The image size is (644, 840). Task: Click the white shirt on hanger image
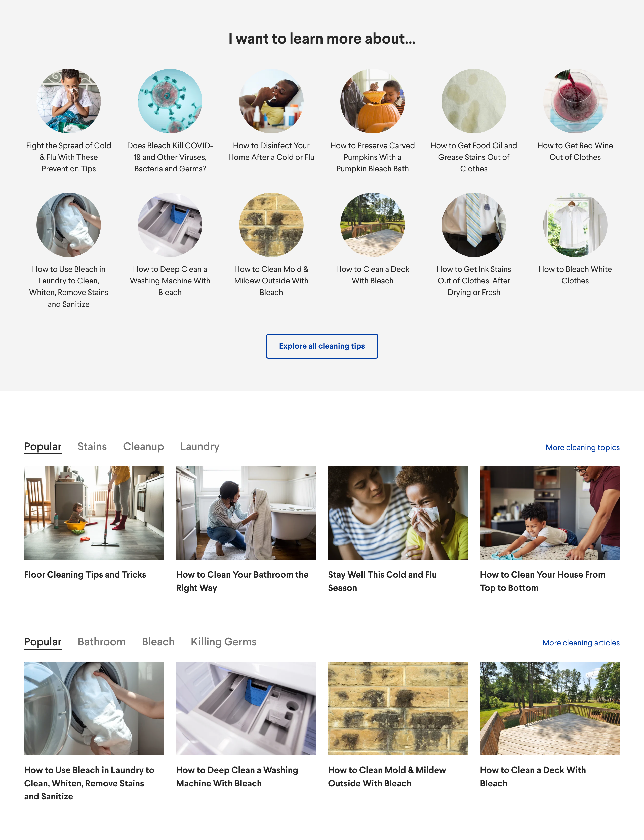pyautogui.click(x=575, y=225)
